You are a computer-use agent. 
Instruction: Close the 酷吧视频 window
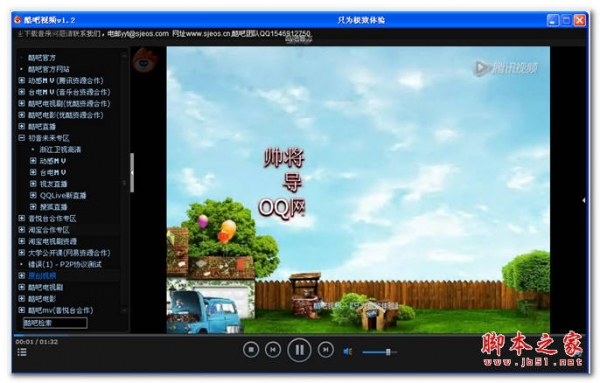pyautogui.click(x=580, y=20)
